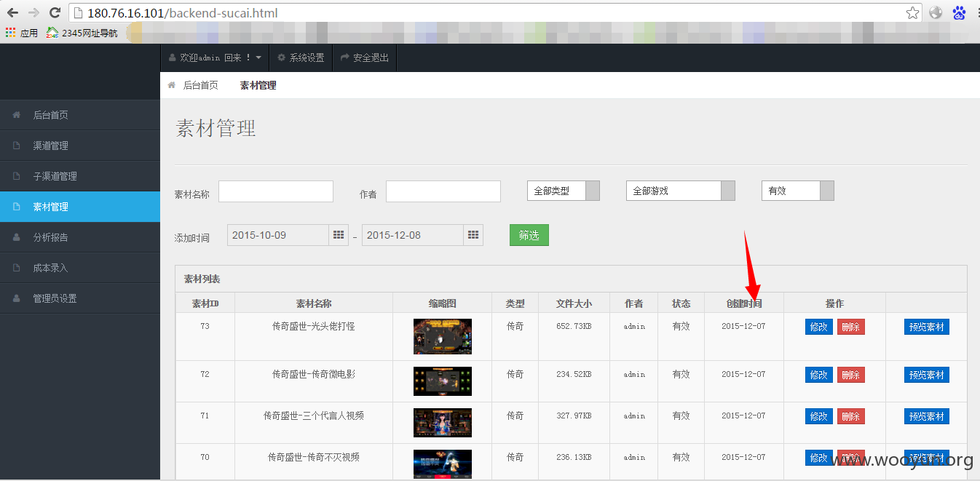Click the 素材ID column header
The height and width of the screenshot is (481, 980).
(205, 303)
